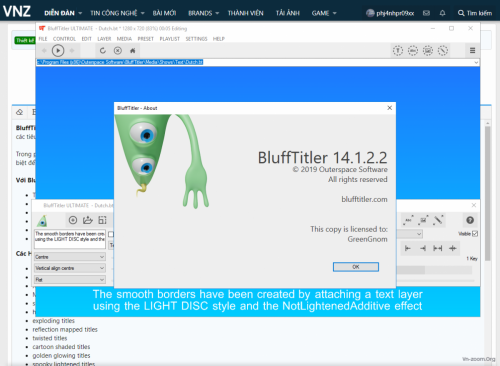Viewport: 500px width, 366px height.
Task: Click the home icon in toolbar
Action: pos(133,51)
